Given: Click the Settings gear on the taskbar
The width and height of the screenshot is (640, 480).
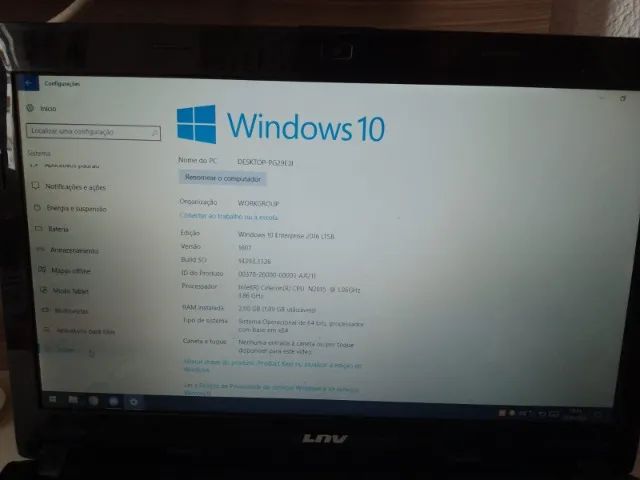Looking at the screenshot, I should (134, 402).
